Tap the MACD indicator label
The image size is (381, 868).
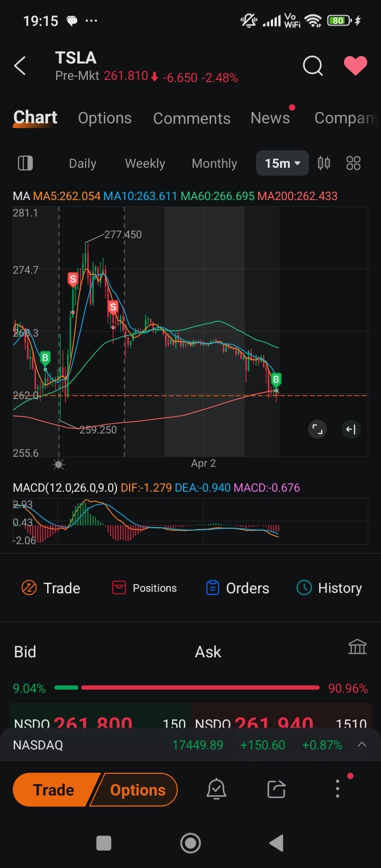[65, 487]
